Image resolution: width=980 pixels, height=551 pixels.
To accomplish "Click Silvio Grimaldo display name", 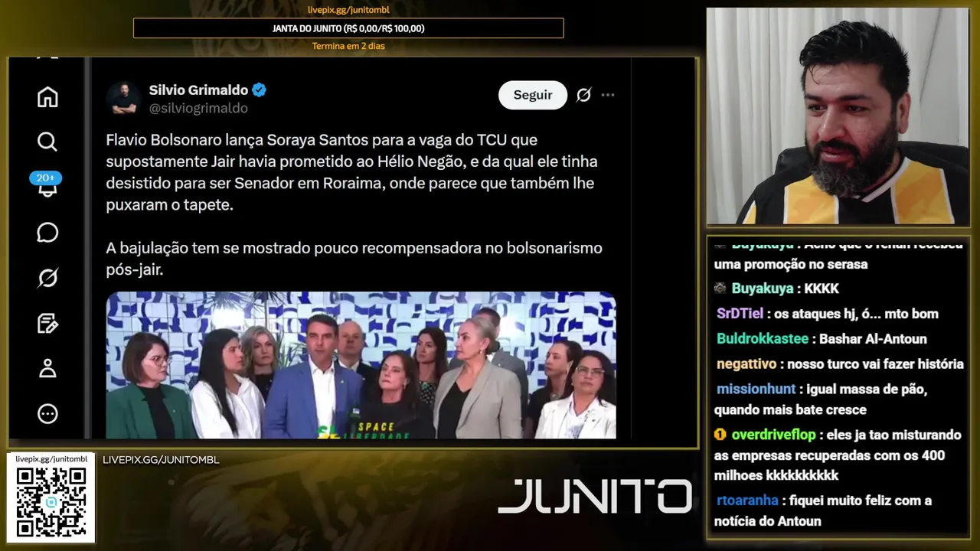I will [x=198, y=90].
